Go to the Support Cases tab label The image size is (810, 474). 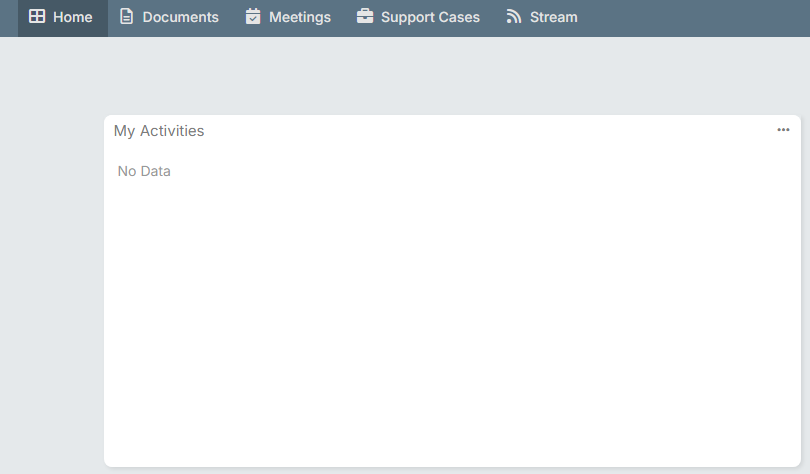[x=430, y=17]
